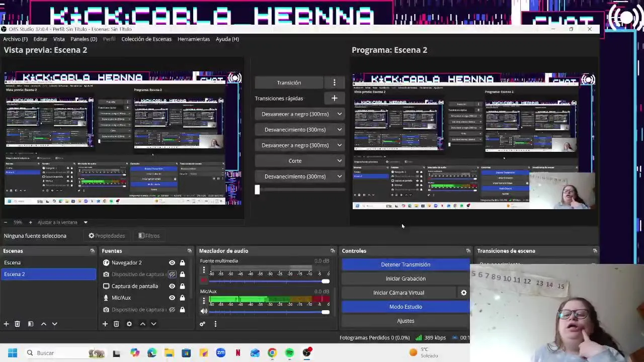The width and height of the screenshot is (644, 362).
Task: Remove selected source using Fuentes trash icon
Action: point(116,324)
